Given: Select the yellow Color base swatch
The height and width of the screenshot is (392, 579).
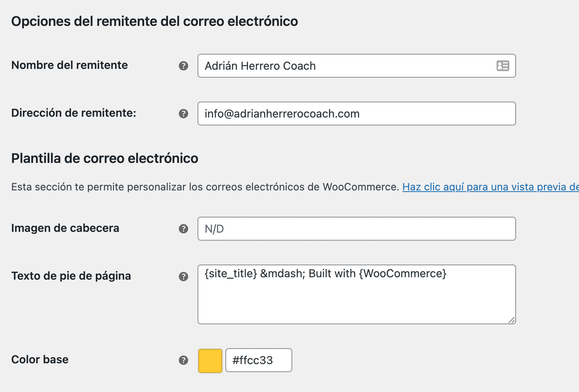Looking at the screenshot, I should (x=210, y=361).
